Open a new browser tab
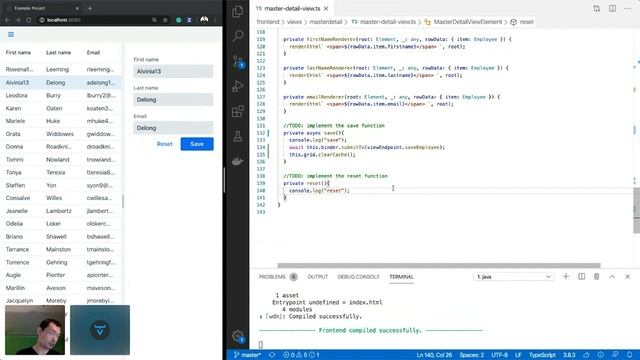The image size is (640, 360). tap(90, 8)
